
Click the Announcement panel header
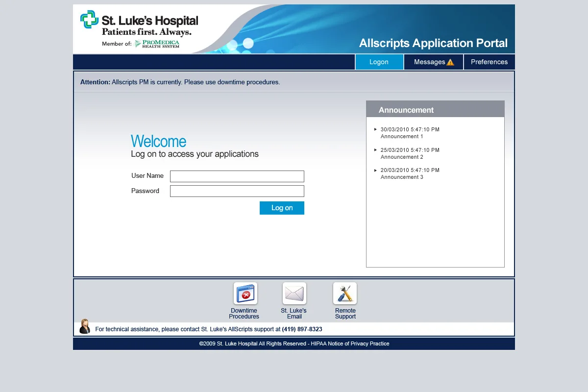pos(435,109)
